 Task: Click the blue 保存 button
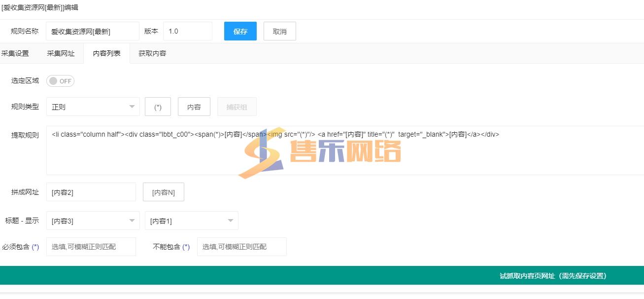[x=240, y=31]
